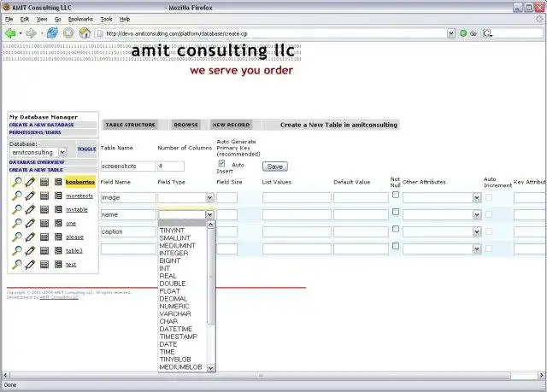
Task: Click the list icon next to mytable
Action: click(58, 209)
